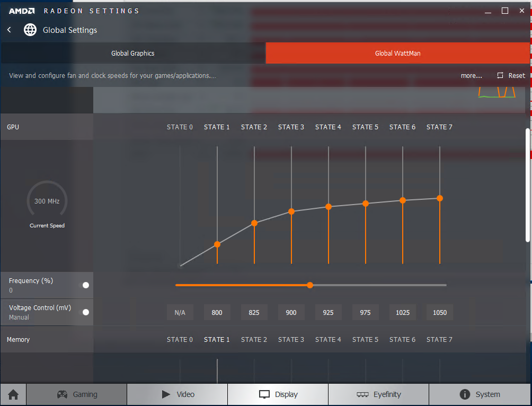
Task: Close the Radeon Settings window
Action: pyautogui.click(x=522, y=11)
